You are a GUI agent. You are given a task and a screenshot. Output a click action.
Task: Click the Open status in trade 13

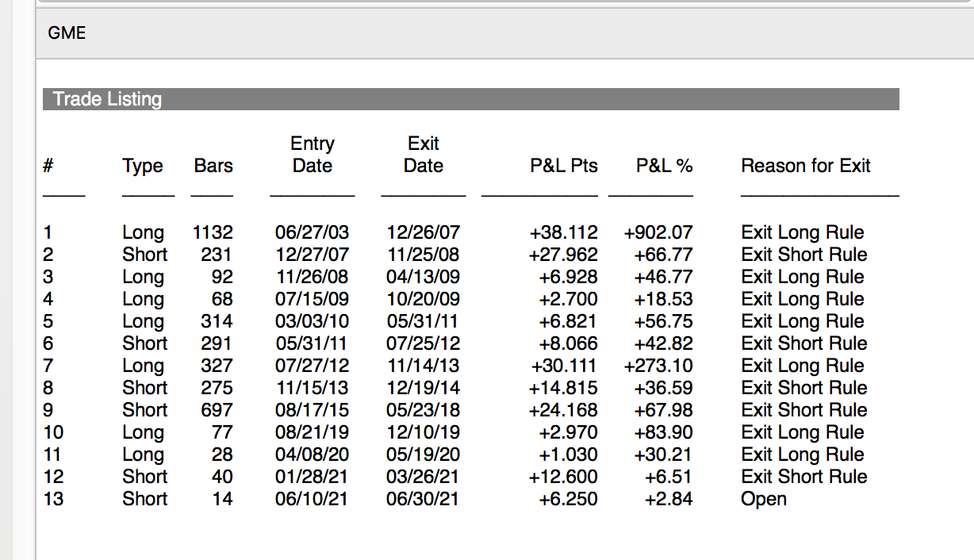pos(764,499)
